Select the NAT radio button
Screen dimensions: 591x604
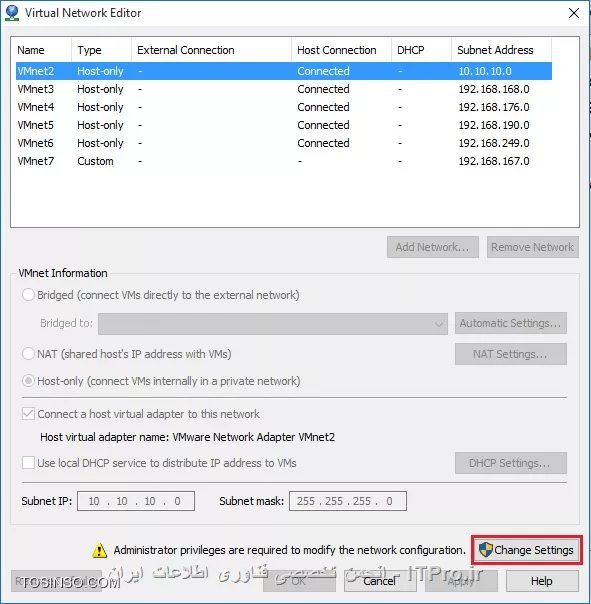click(x=28, y=354)
